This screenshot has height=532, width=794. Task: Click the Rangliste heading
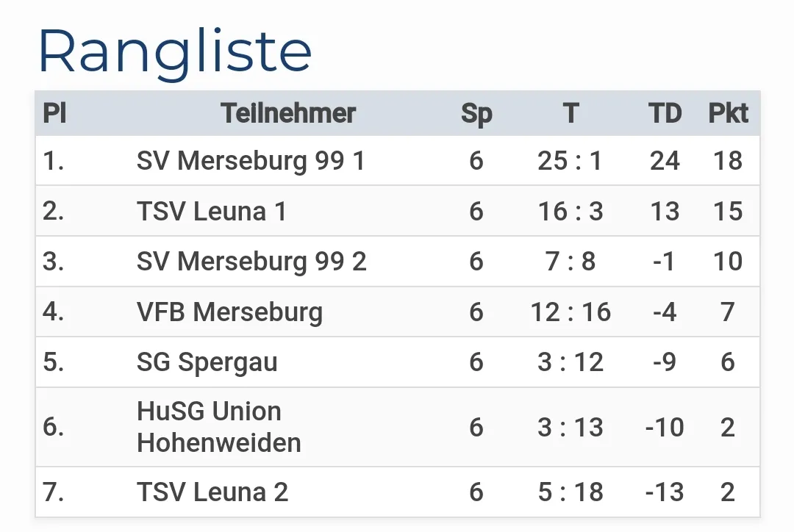coord(175,51)
